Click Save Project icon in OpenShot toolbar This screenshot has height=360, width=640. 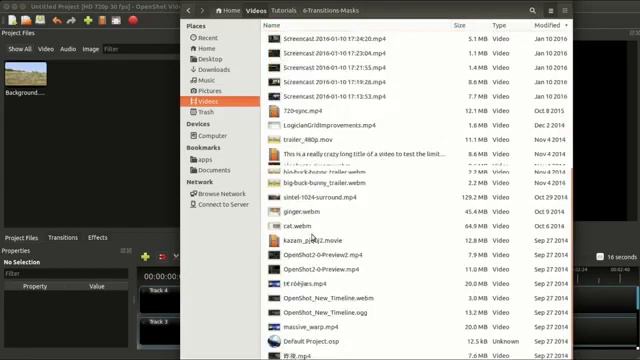40,20
